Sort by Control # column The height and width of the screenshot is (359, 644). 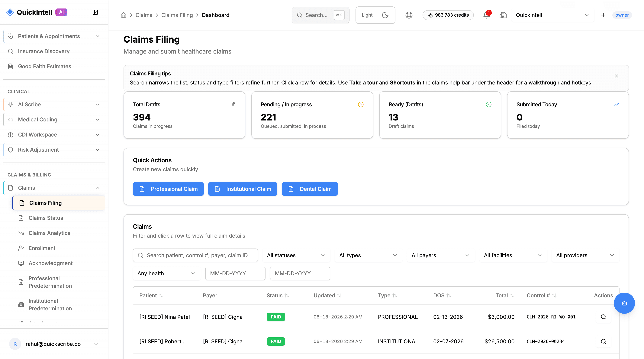542,296
